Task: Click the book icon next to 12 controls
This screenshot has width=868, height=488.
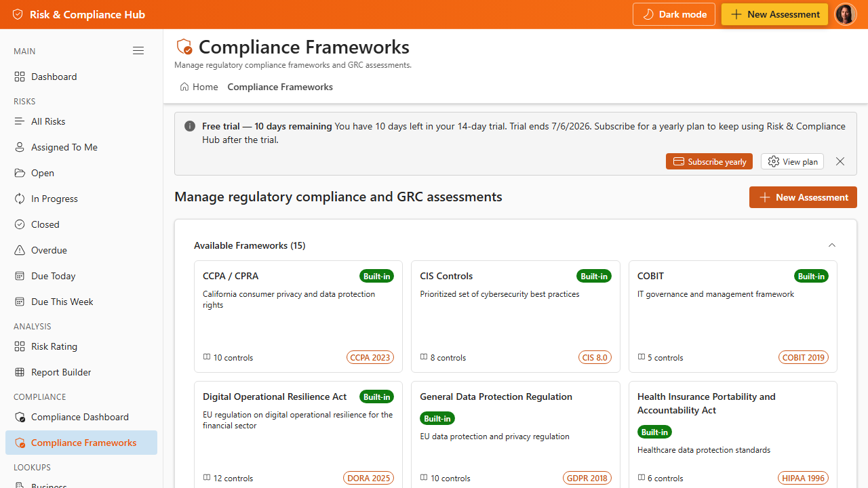Action: pyautogui.click(x=207, y=478)
